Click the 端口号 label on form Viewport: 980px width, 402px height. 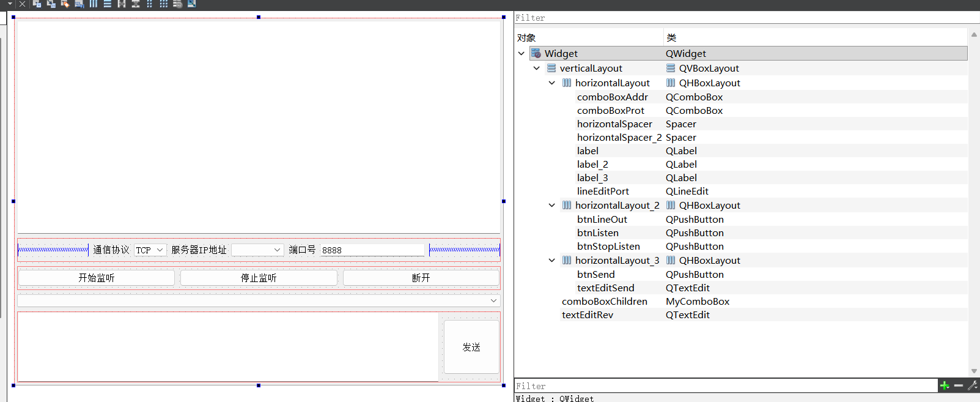pos(302,250)
